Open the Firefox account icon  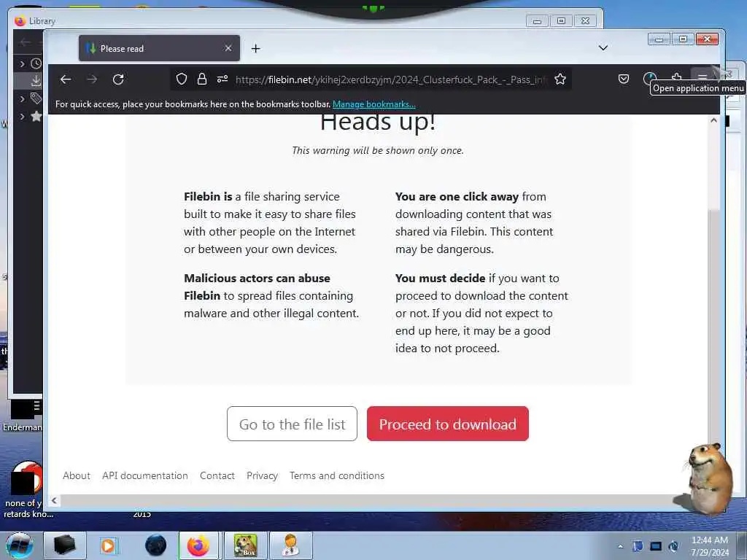pyautogui.click(x=650, y=78)
